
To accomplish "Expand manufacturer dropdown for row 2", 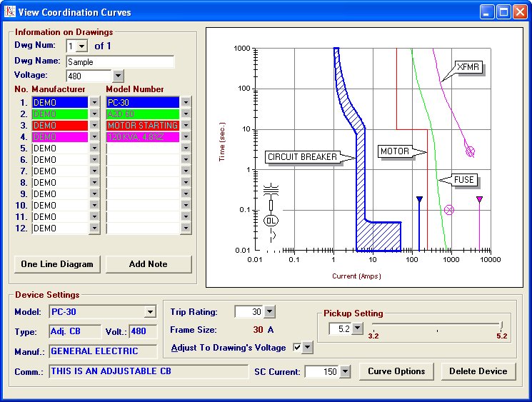I will click(94, 114).
